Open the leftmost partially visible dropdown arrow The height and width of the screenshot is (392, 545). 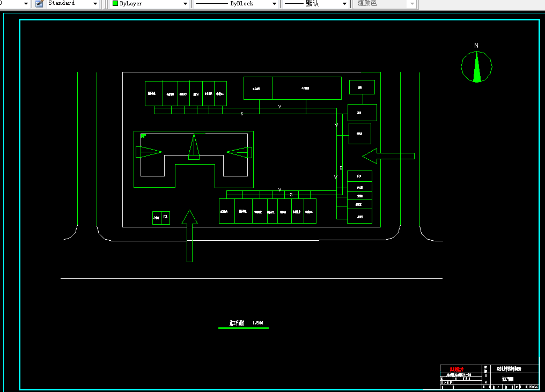click(26, 3)
